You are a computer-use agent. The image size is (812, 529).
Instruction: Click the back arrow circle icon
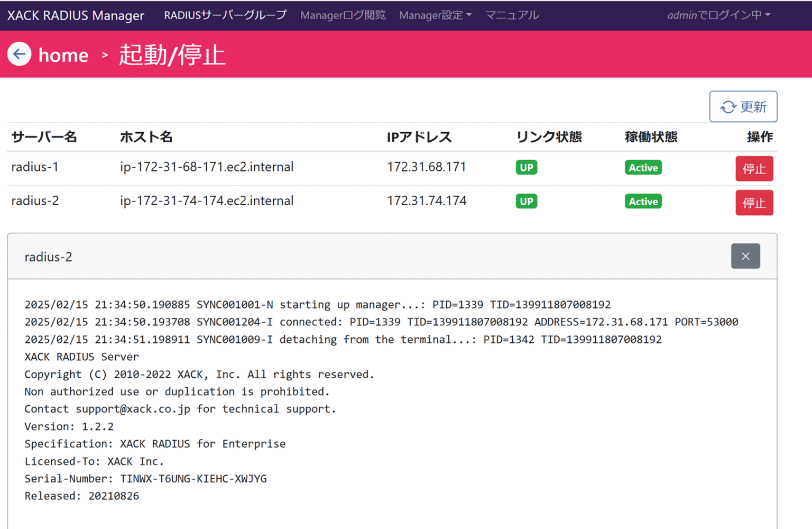20,54
